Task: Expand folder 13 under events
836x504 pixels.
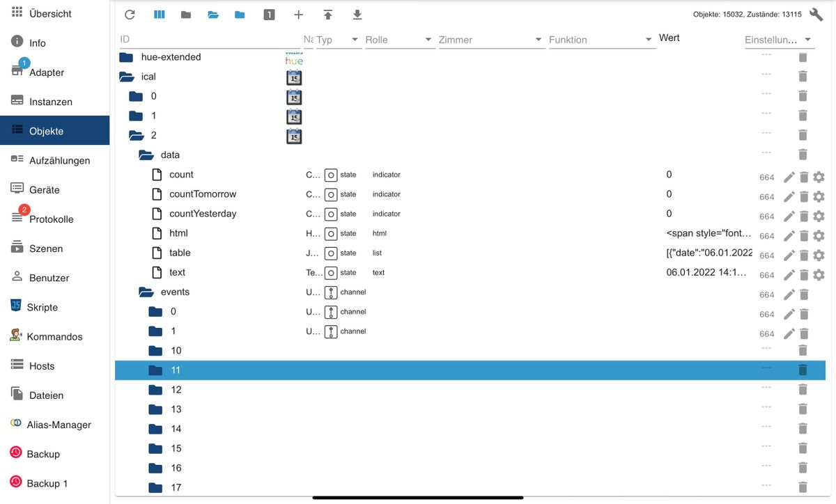Action: pyautogui.click(x=155, y=409)
